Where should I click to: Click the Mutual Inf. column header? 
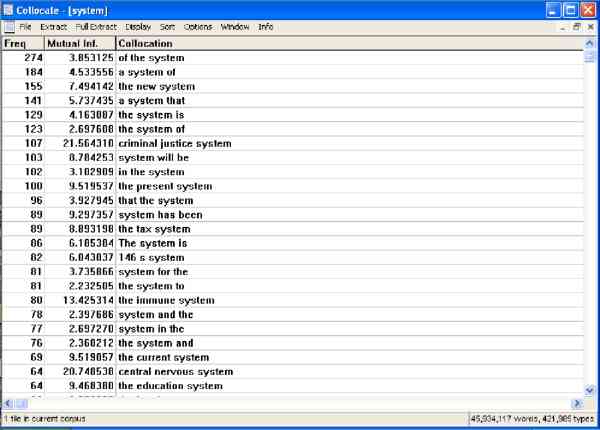pos(80,43)
